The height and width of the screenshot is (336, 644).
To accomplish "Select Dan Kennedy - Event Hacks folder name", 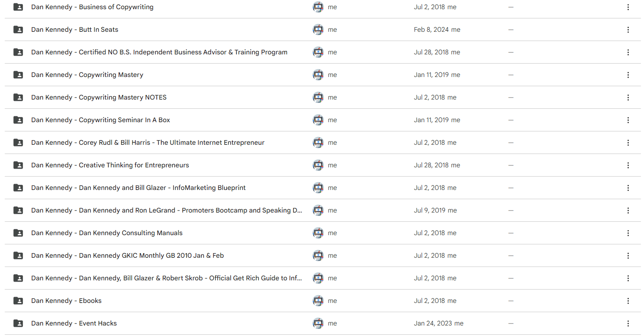I will (74, 323).
